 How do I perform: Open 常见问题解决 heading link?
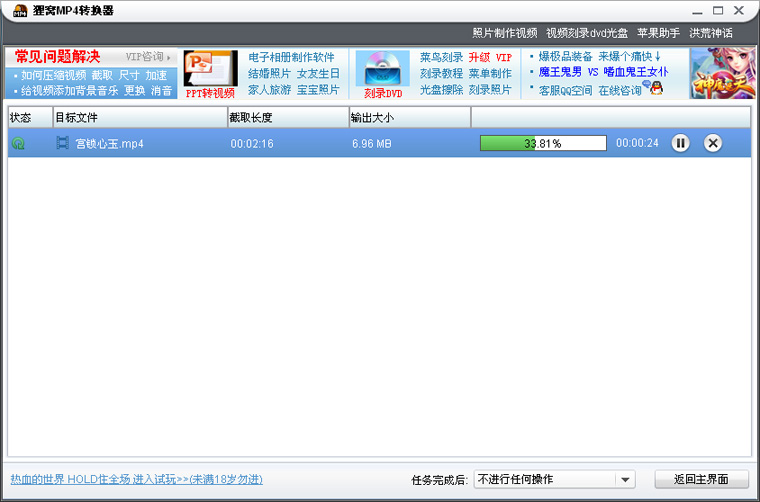tap(57, 57)
